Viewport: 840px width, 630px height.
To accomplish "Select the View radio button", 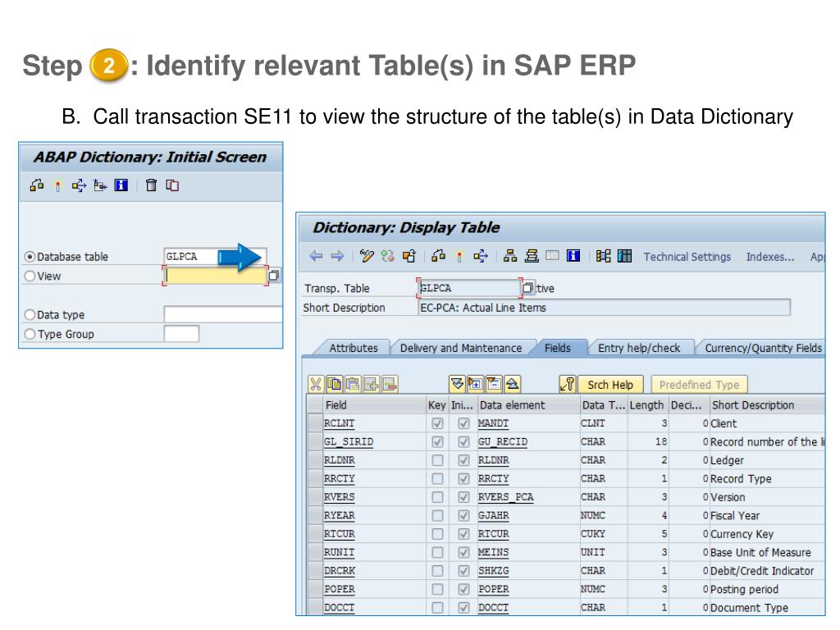I will click(x=30, y=276).
